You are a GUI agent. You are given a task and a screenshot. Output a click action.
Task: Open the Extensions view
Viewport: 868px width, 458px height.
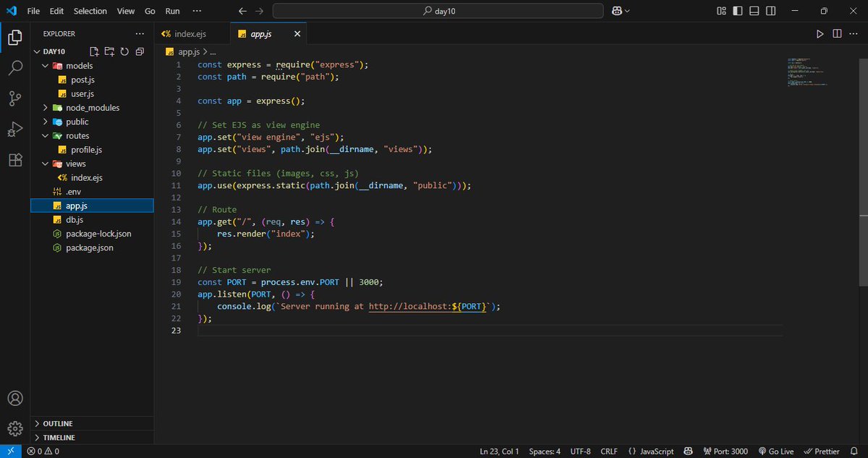14,160
